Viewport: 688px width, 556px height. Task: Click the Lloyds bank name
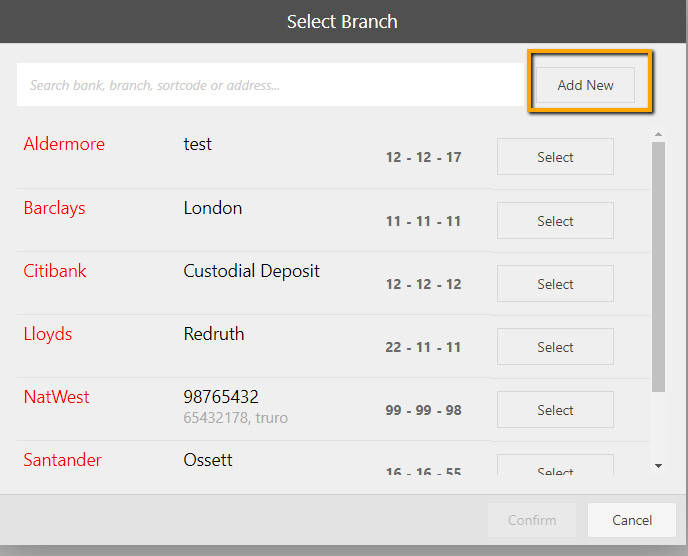click(48, 334)
